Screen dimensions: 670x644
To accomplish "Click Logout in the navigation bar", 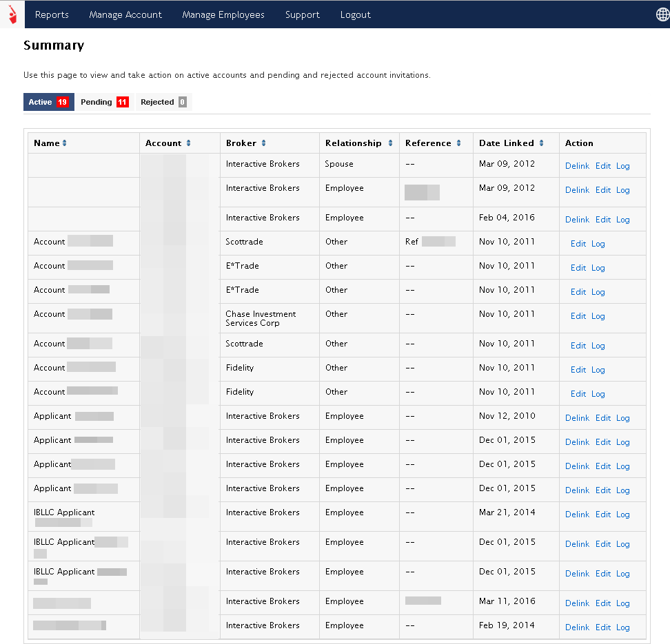I will (x=356, y=14).
